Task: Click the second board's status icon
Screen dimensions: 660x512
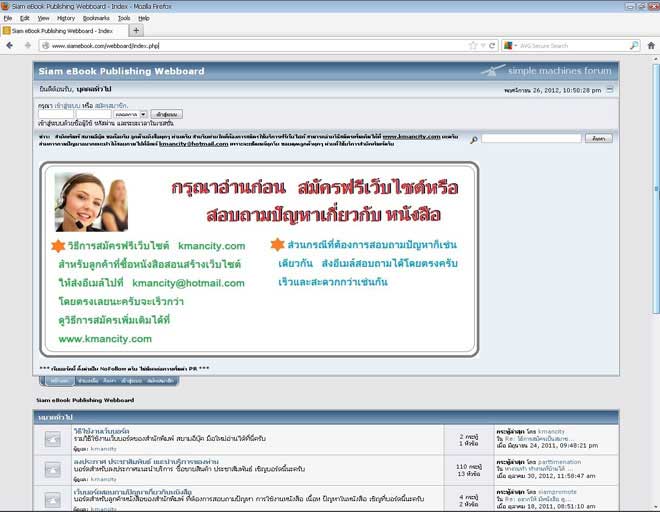Action: [53, 470]
